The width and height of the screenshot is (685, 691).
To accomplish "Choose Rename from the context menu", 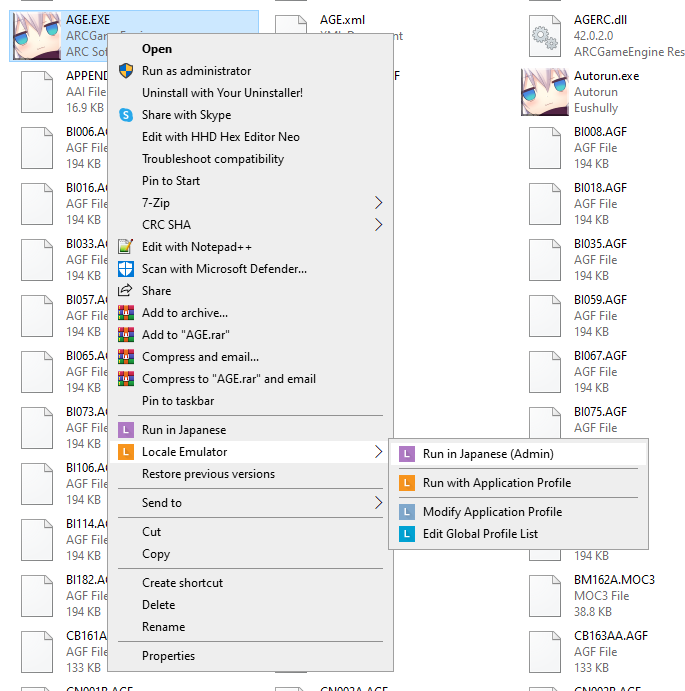I will click(163, 627).
